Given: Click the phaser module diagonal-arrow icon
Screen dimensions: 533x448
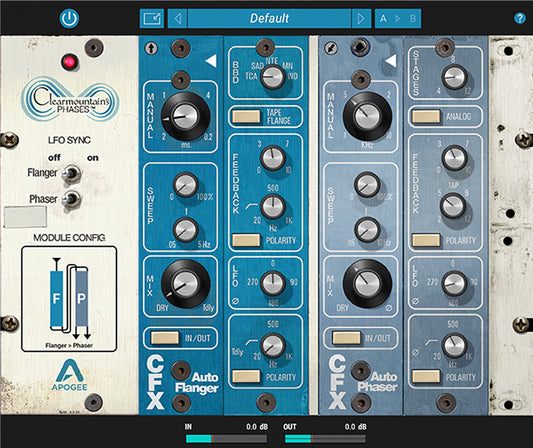Looking at the screenshot, I should tap(330, 48).
